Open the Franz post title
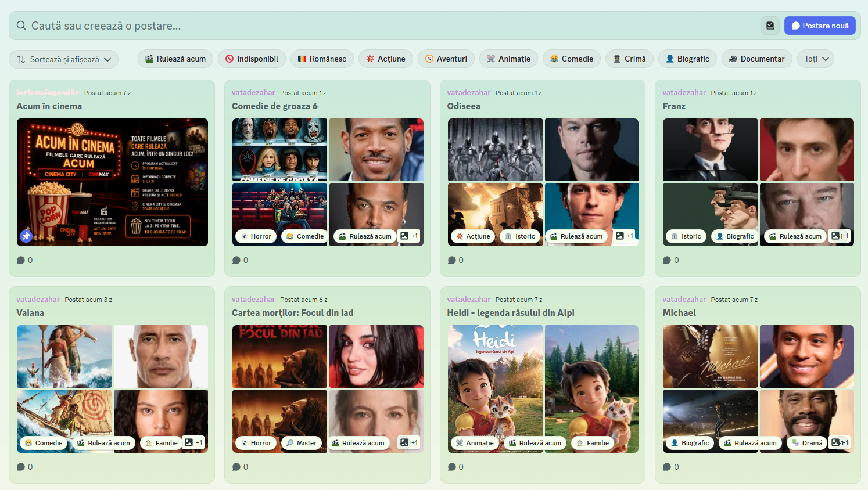868x490 pixels. click(674, 106)
